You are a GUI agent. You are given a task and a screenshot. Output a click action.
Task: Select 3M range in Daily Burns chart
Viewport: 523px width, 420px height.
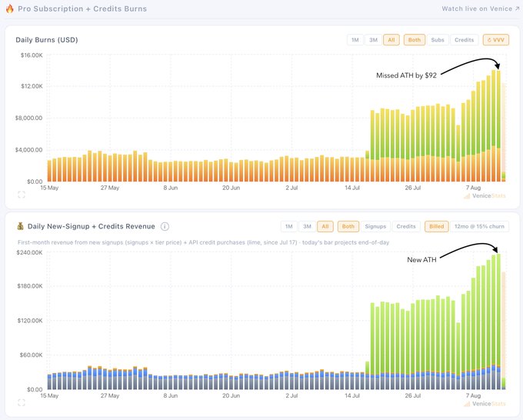373,40
